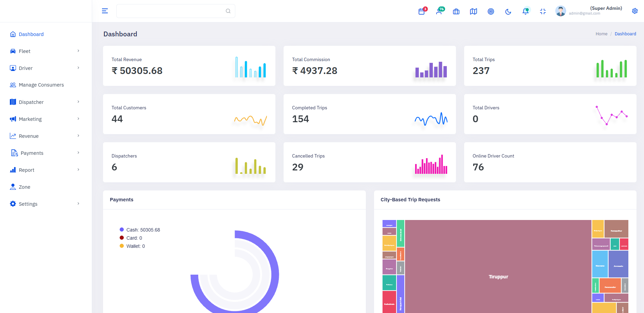Expand the Settings menu chevron
Viewport: 644px width, 313px height.
(78, 204)
